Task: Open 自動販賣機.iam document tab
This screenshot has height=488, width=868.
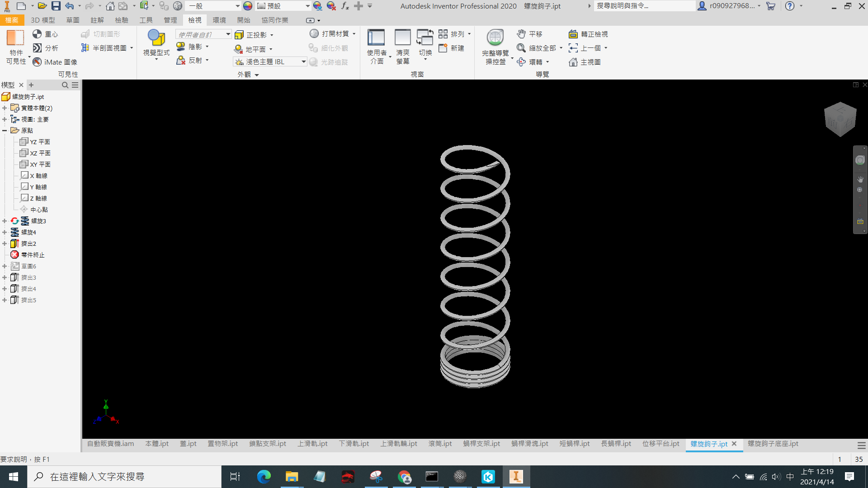Action: [x=110, y=444]
